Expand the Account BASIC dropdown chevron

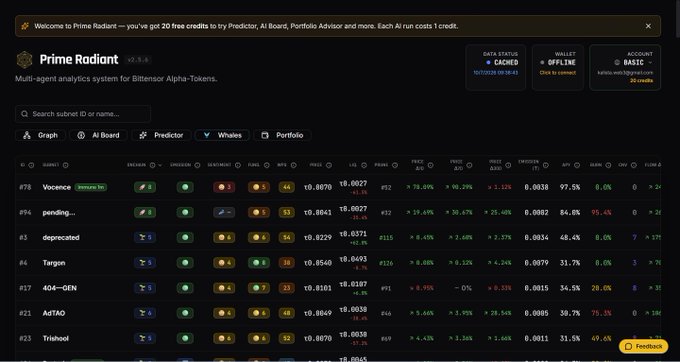coord(650,62)
